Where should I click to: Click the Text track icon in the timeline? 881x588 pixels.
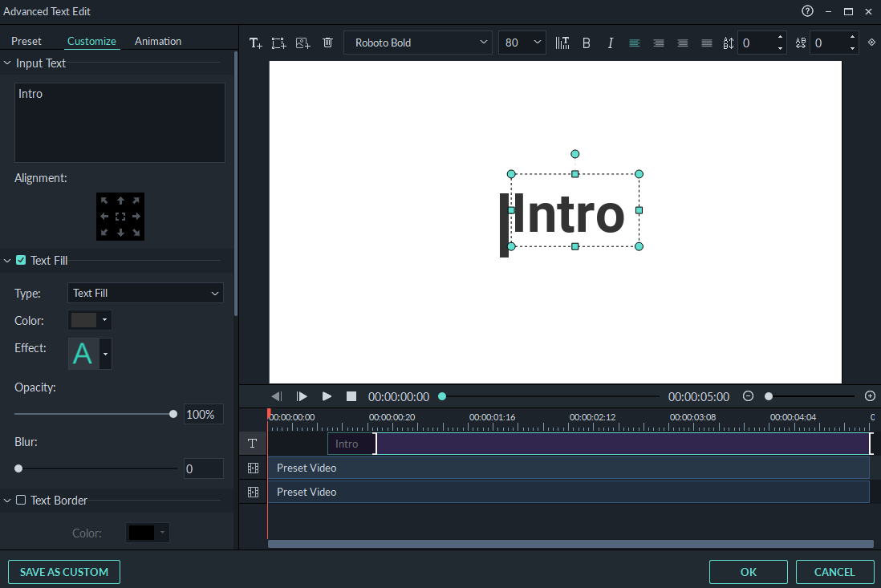[x=252, y=443]
